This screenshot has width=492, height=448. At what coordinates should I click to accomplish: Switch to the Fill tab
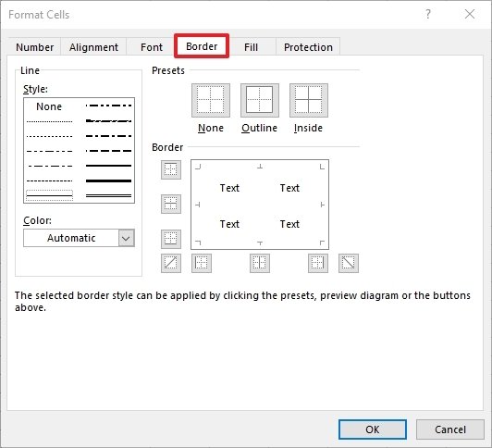tap(251, 47)
